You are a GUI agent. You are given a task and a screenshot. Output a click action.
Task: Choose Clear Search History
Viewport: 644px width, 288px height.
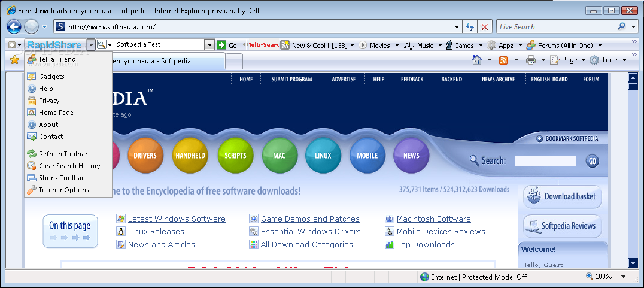(x=68, y=166)
